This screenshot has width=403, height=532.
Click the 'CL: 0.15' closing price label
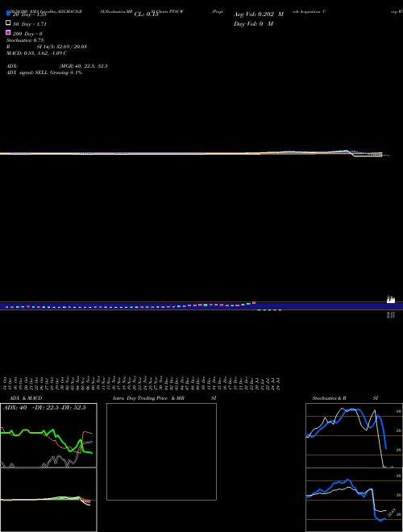[146, 15]
